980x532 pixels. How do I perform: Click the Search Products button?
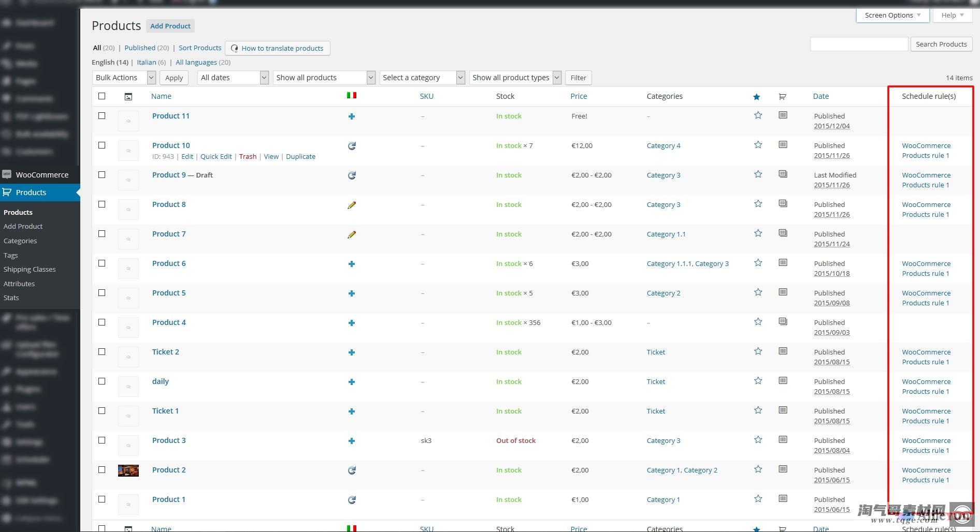coord(941,44)
